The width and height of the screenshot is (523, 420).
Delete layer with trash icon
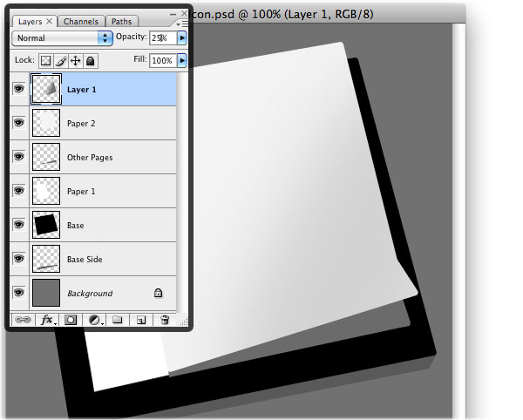tap(165, 320)
